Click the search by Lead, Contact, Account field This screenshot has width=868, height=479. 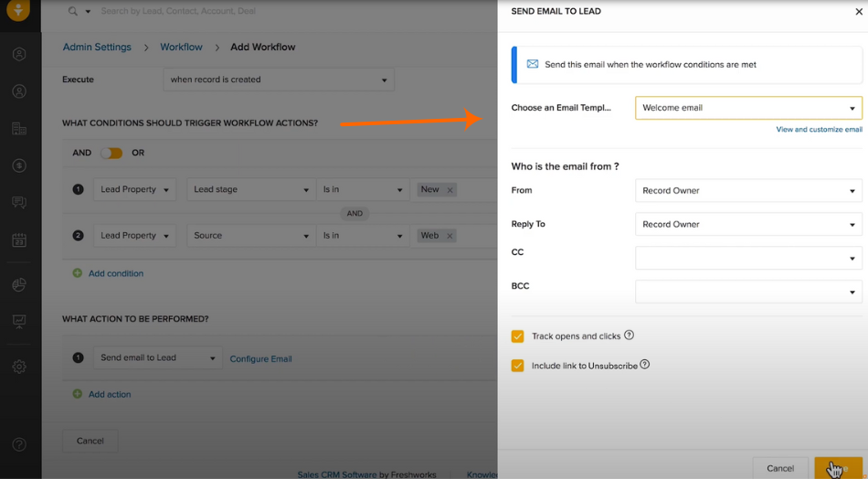coord(178,11)
